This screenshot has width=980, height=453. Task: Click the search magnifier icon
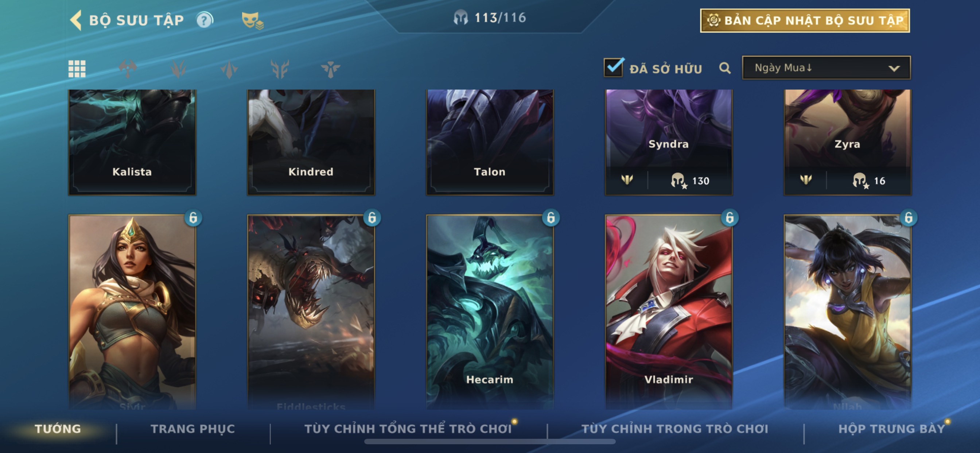(725, 69)
